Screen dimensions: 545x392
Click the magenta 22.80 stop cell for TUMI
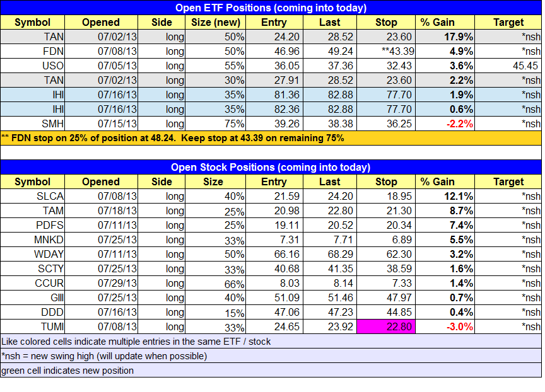tap(386, 326)
